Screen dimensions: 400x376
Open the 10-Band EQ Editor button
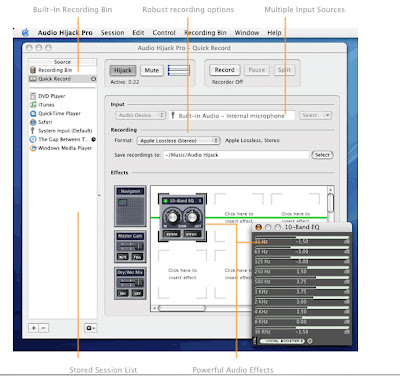(172, 234)
